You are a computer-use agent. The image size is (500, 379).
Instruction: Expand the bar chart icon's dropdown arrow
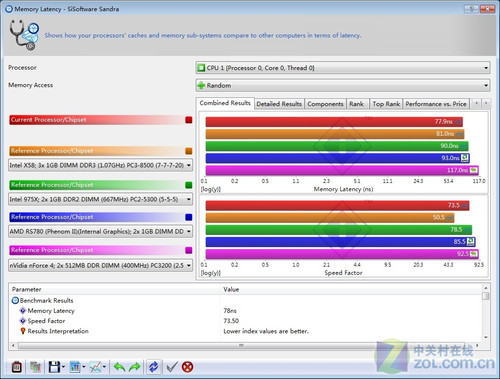tap(84, 367)
